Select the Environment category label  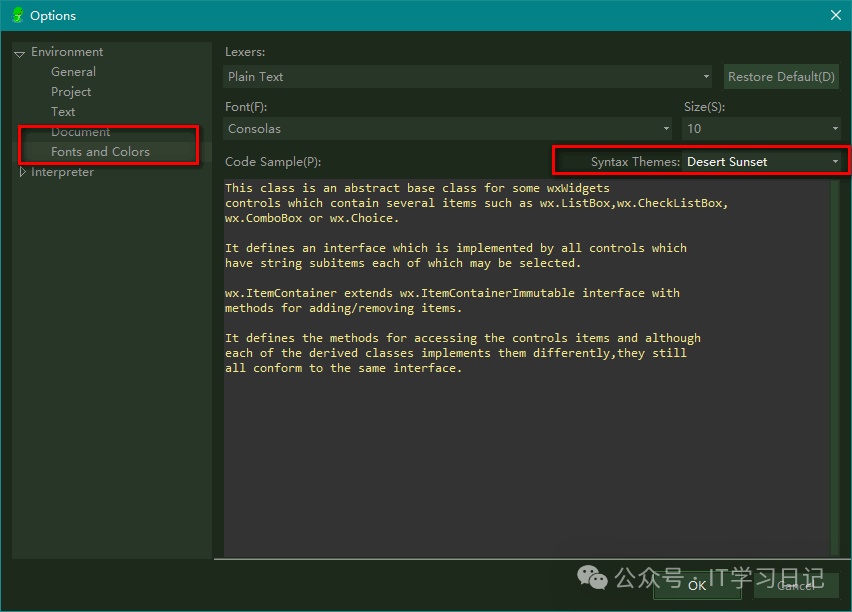[66, 52]
